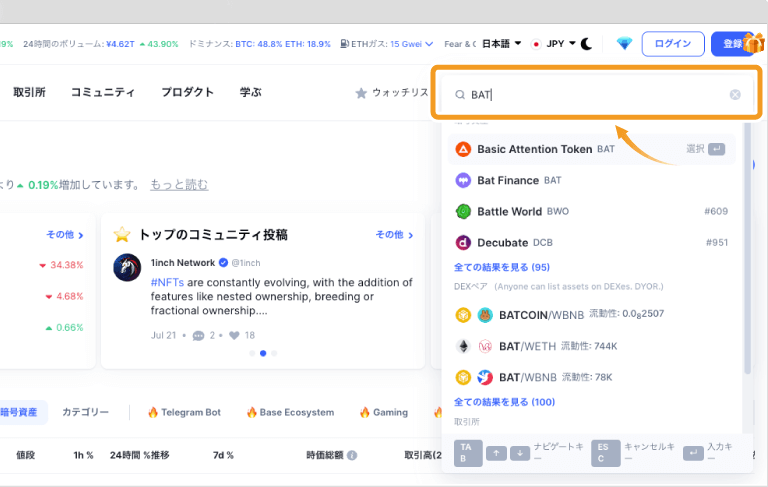Viewport: 768px width, 487px height.
Task: Select the BAT/WETH DEX pair
Action: [592, 346]
